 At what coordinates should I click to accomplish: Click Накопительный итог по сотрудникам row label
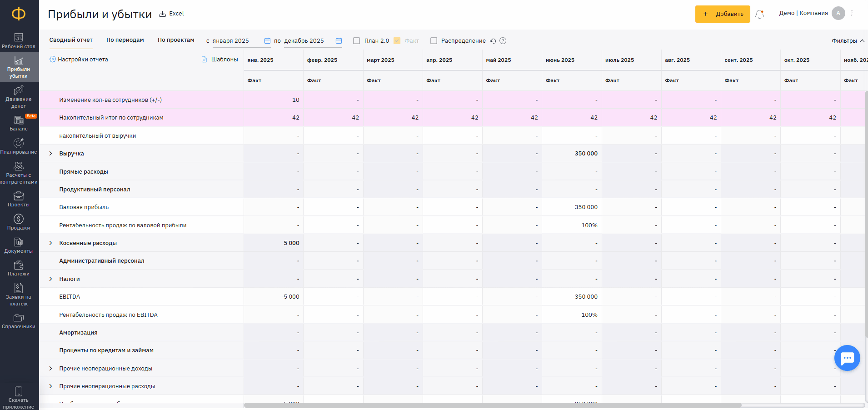111,118
